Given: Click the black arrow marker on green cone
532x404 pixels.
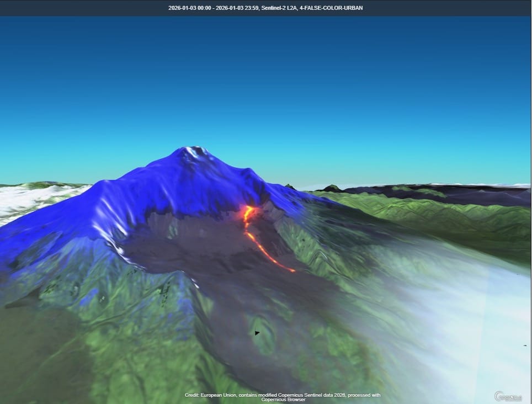Looking at the screenshot, I should (257, 333).
